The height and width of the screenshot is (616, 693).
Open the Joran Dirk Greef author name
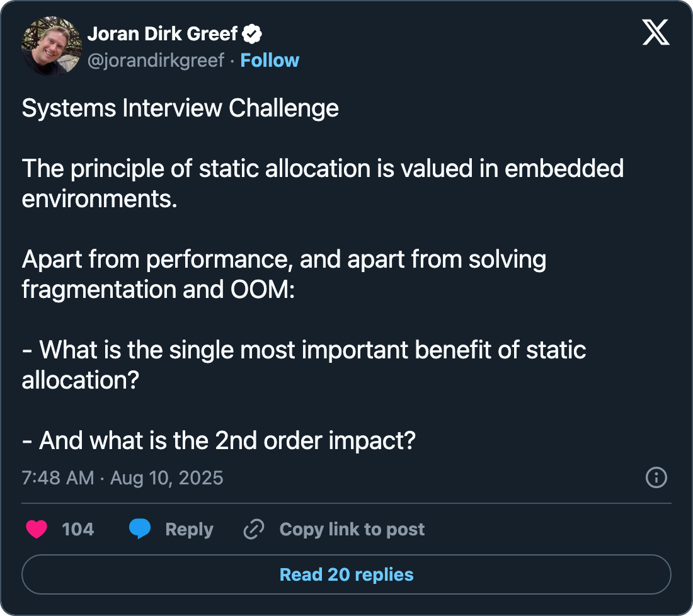163,34
